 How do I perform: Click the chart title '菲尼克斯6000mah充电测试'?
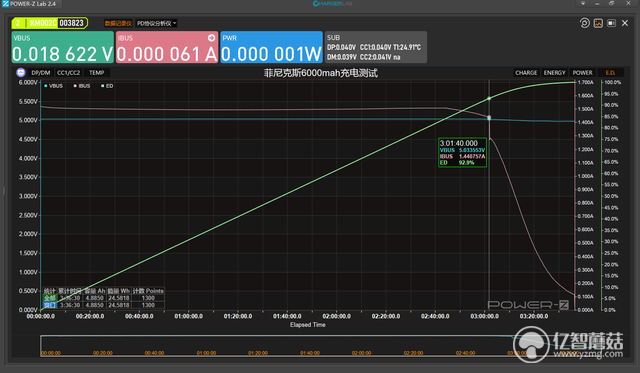321,73
